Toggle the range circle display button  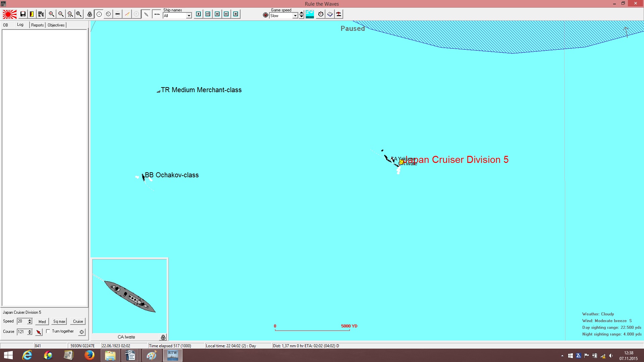tap(99, 14)
